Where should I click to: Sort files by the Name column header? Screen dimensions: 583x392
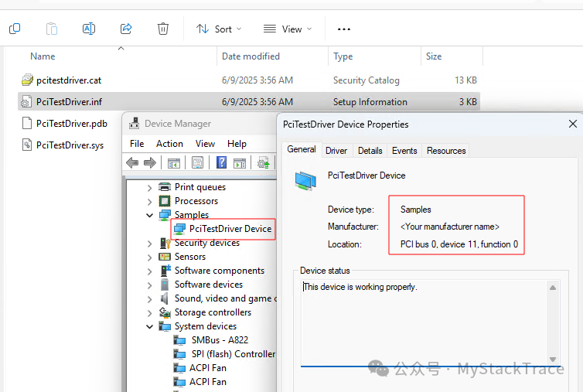[43, 56]
